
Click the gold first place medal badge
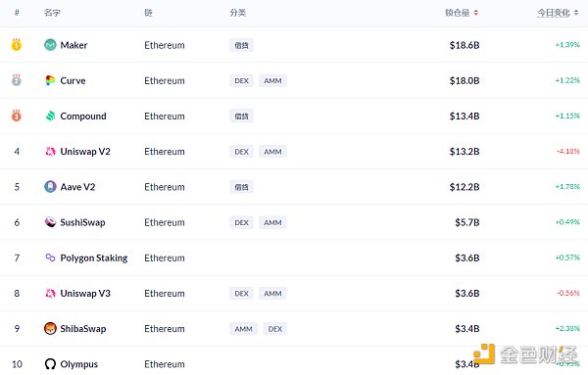(17, 45)
